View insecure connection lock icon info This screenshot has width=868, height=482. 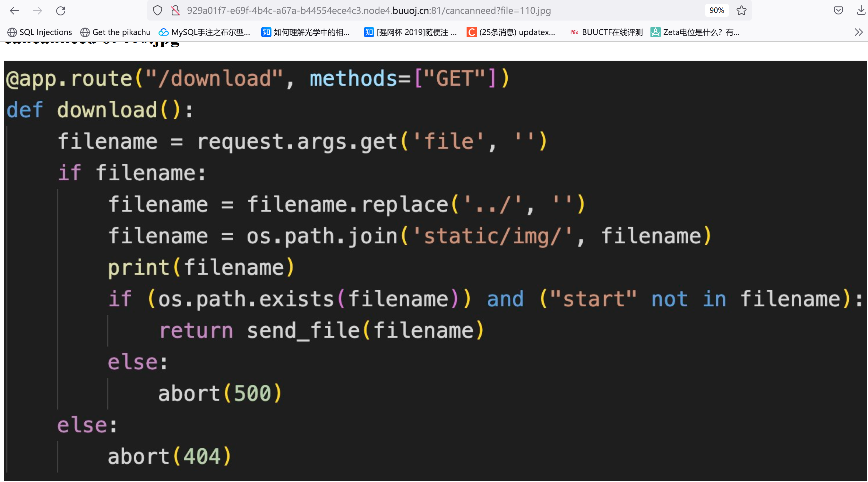176,11
